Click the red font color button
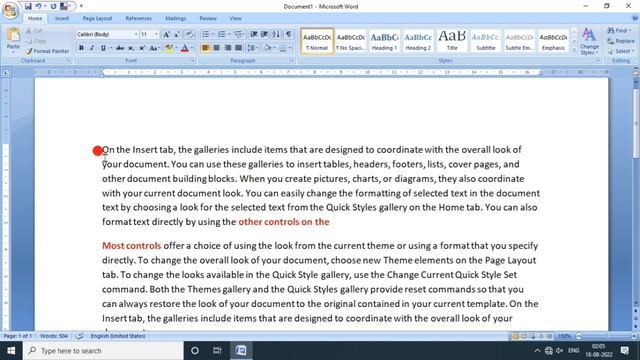The image size is (640, 360). pos(184,48)
